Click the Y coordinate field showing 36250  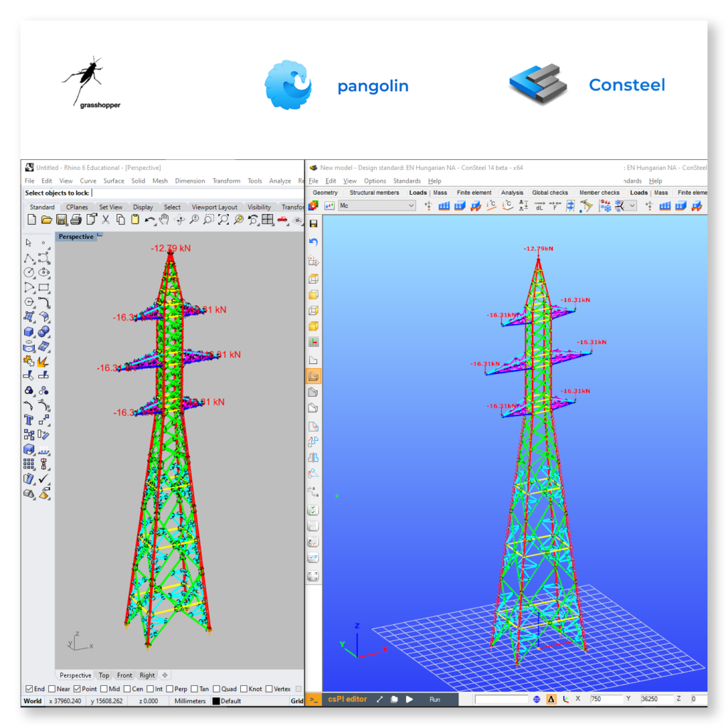click(655, 700)
